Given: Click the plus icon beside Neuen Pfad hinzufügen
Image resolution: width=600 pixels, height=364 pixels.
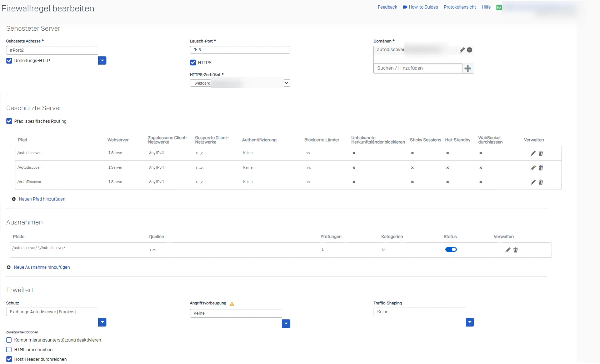Looking at the screenshot, I should coord(14,199).
